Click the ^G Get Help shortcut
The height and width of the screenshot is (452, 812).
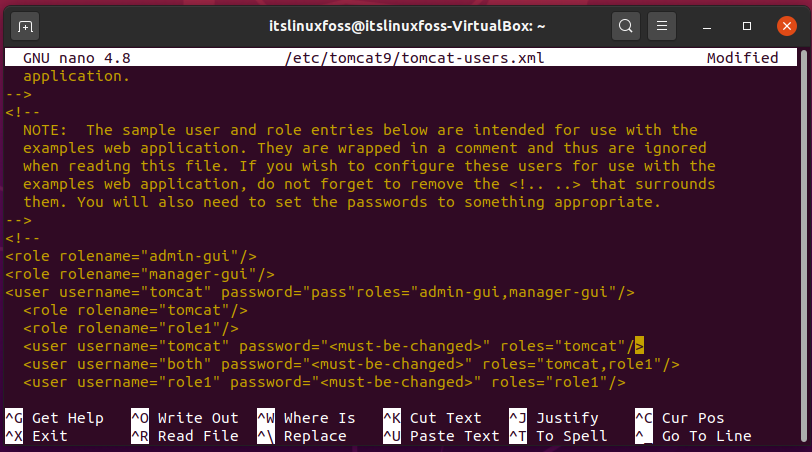pyautogui.click(x=54, y=418)
